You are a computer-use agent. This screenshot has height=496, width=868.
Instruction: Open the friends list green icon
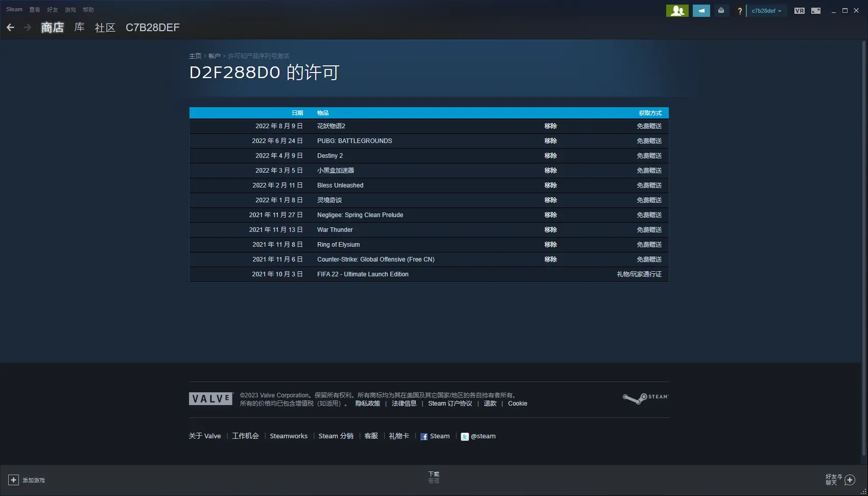coord(677,11)
